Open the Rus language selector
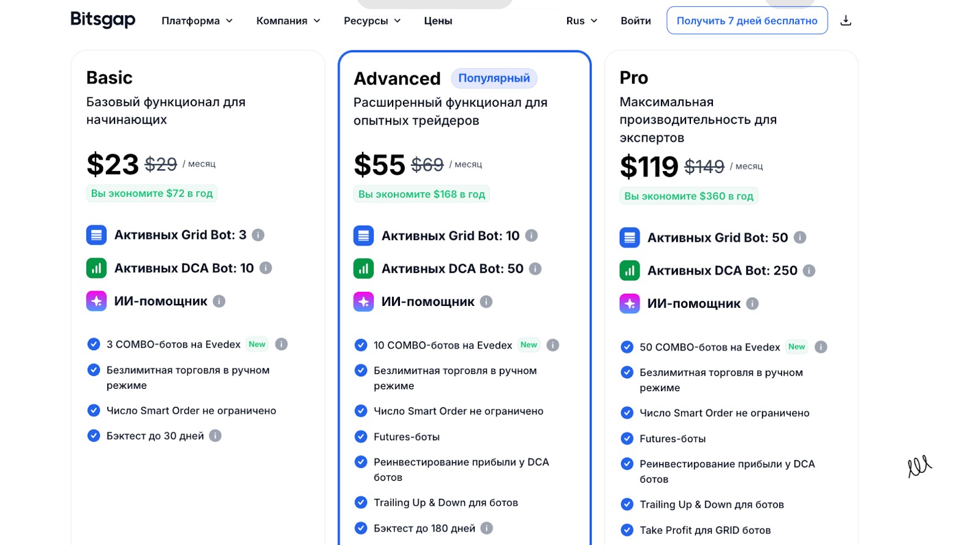Image resolution: width=980 pixels, height=545 pixels. (582, 21)
